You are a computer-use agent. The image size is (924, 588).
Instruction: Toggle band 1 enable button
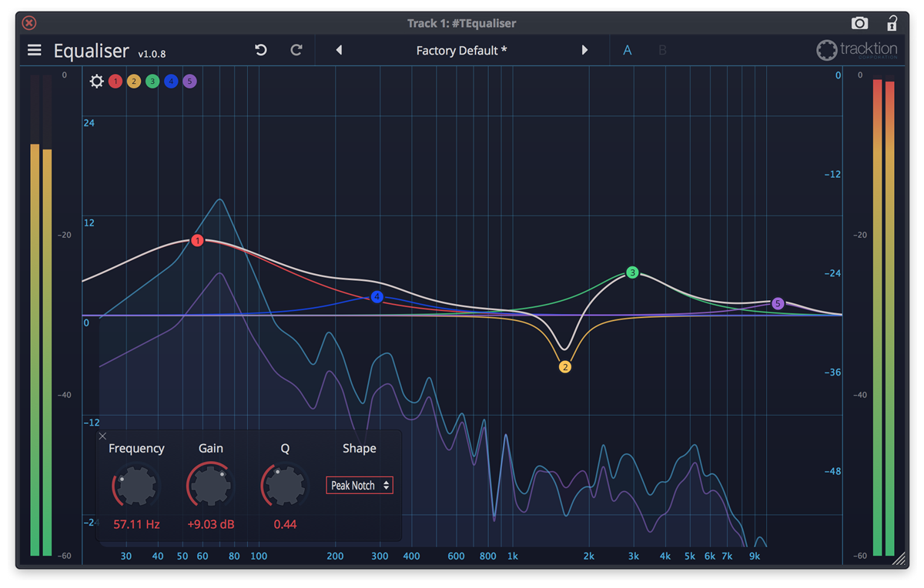115,80
